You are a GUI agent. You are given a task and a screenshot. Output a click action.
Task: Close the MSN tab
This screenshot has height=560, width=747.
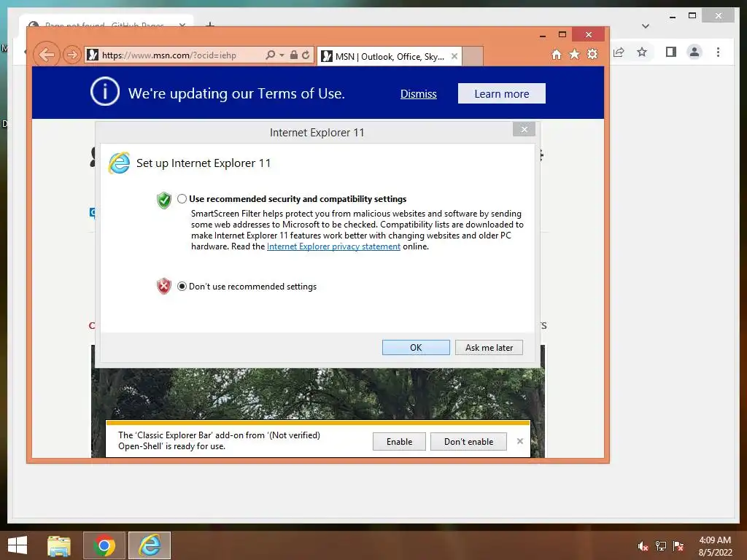(454, 56)
